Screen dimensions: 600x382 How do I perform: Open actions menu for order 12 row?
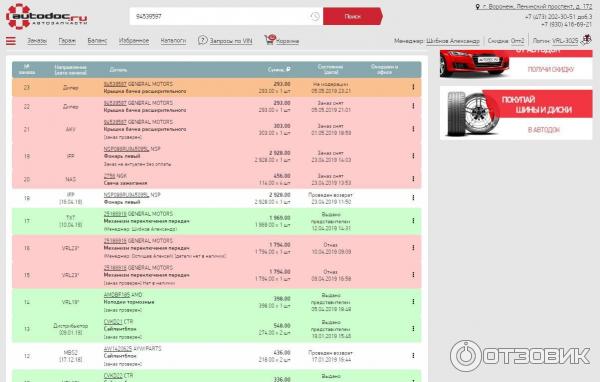tap(413, 356)
